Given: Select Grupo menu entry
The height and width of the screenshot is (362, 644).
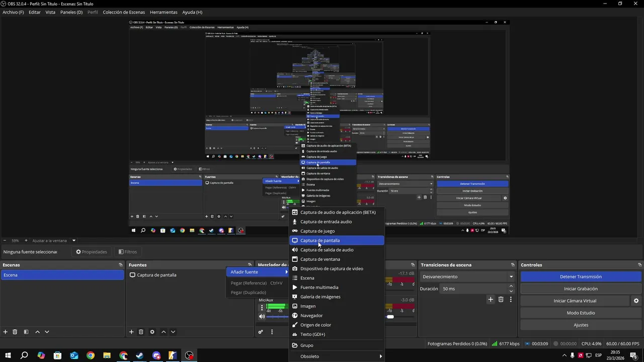Looking at the screenshot, I should tap(337, 345).
